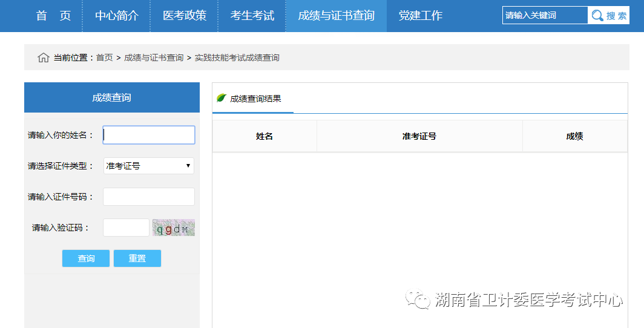The width and height of the screenshot is (644, 328).
Task: Click the magnifier search icon
Action: [x=597, y=16]
